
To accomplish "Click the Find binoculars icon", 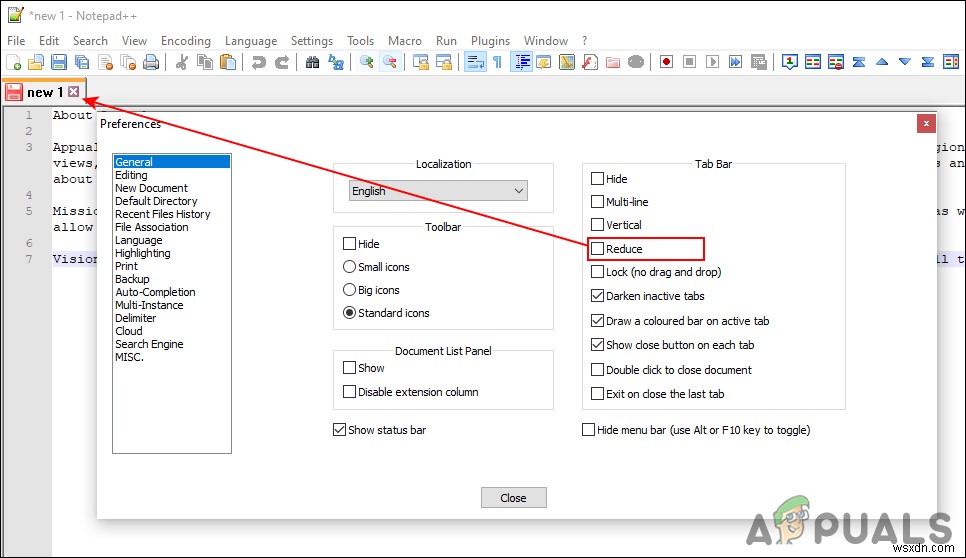I will click(312, 62).
